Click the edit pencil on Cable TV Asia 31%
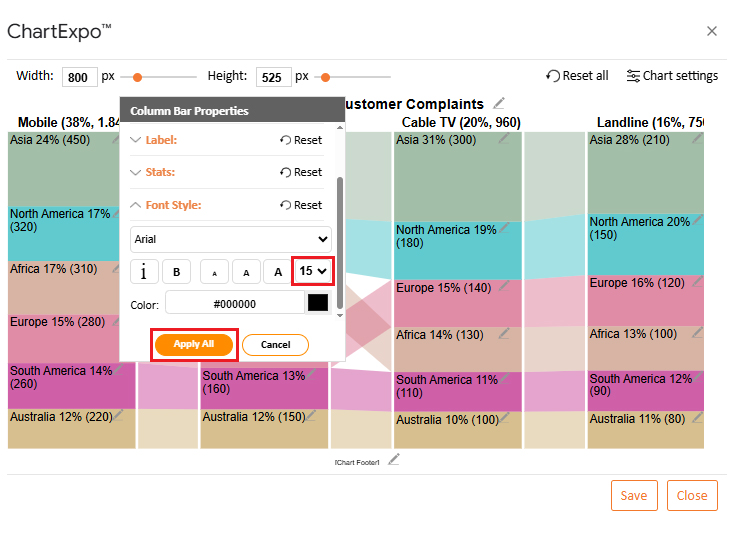737x533 pixels. [504, 140]
